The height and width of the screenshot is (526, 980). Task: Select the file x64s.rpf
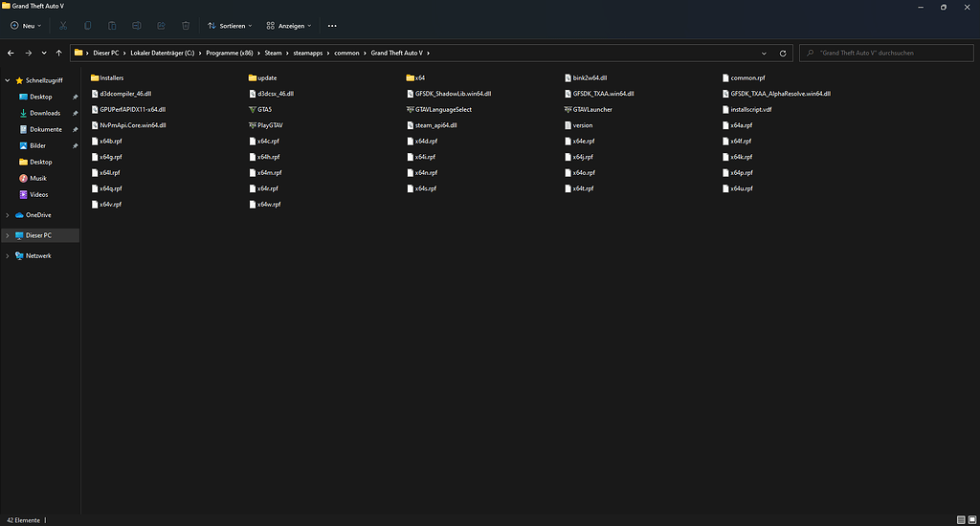(421, 188)
